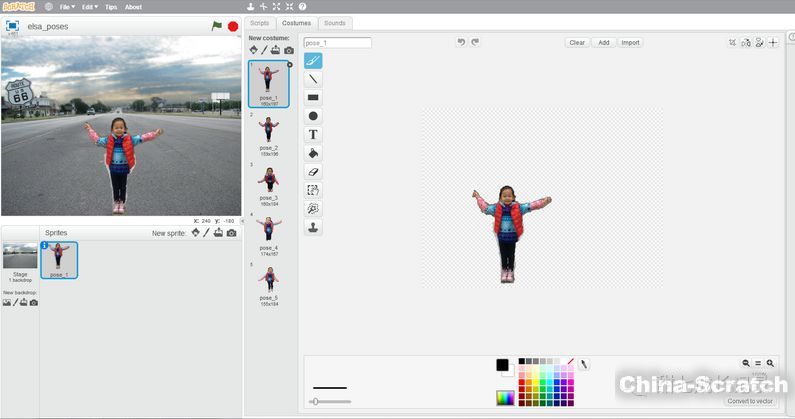Toggle full screen presentation mode
The width and height of the screenshot is (795, 419).
click(12, 24)
